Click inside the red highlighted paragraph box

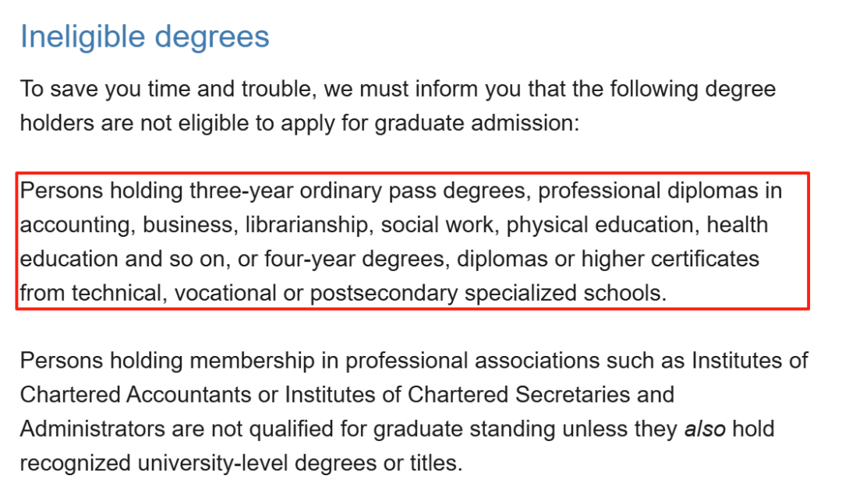[x=412, y=241]
